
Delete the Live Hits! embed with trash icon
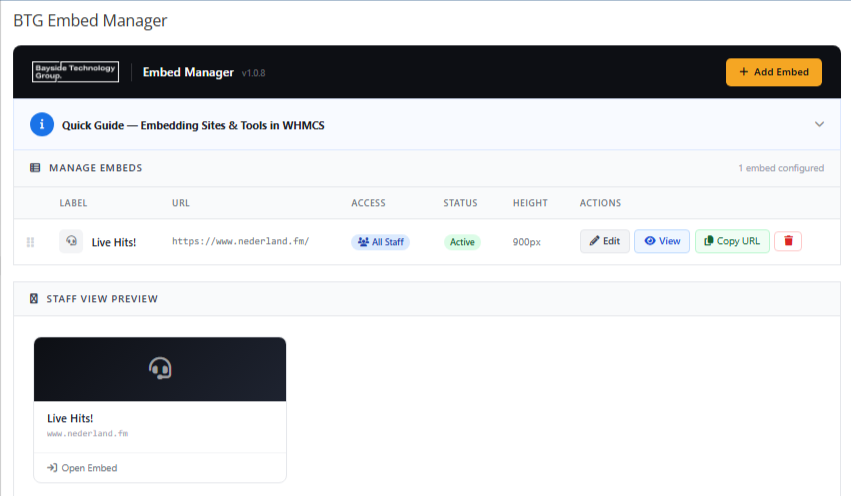(788, 241)
